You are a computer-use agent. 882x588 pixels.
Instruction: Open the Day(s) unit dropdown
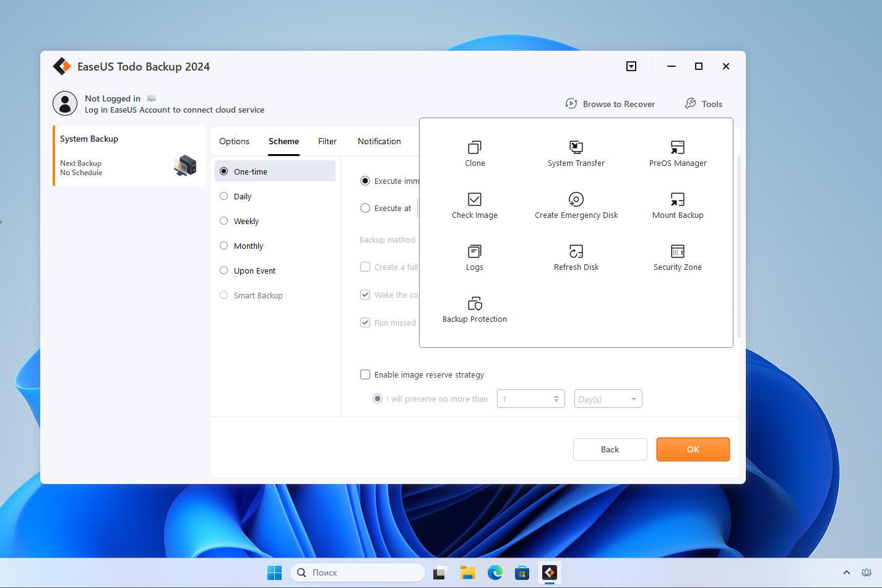coord(608,399)
